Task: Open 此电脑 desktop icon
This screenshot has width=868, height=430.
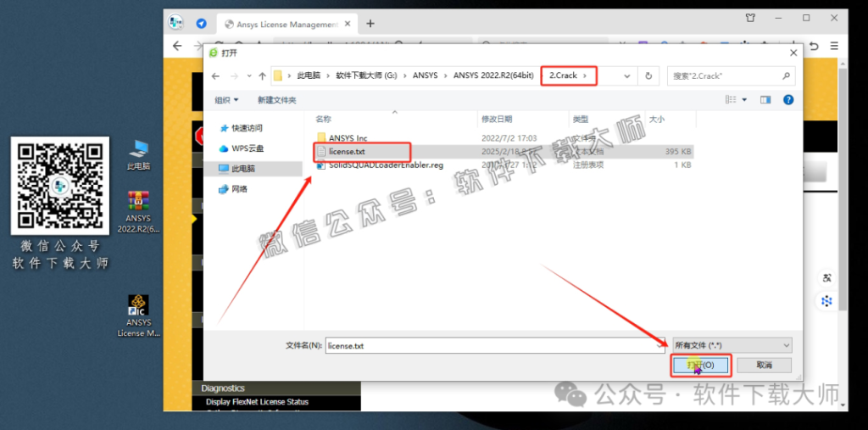Action: pyautogui.click(x=138, y=155)
